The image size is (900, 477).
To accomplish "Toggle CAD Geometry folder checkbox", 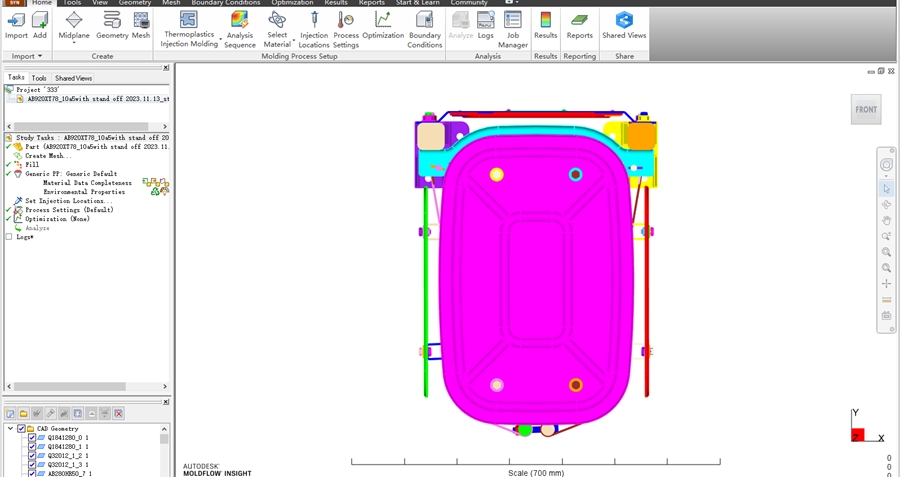I will click(x=21, y=429).
